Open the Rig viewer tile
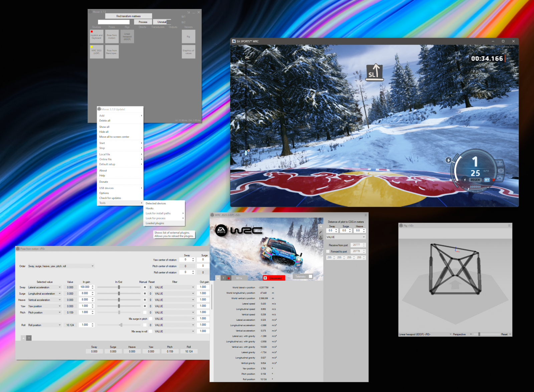This screenshot has width=534, height=392. (x=189, y=36)
